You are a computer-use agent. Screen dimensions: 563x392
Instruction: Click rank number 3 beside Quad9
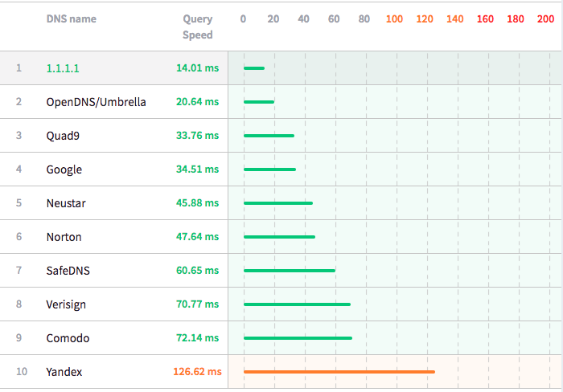tap(18, 135)
